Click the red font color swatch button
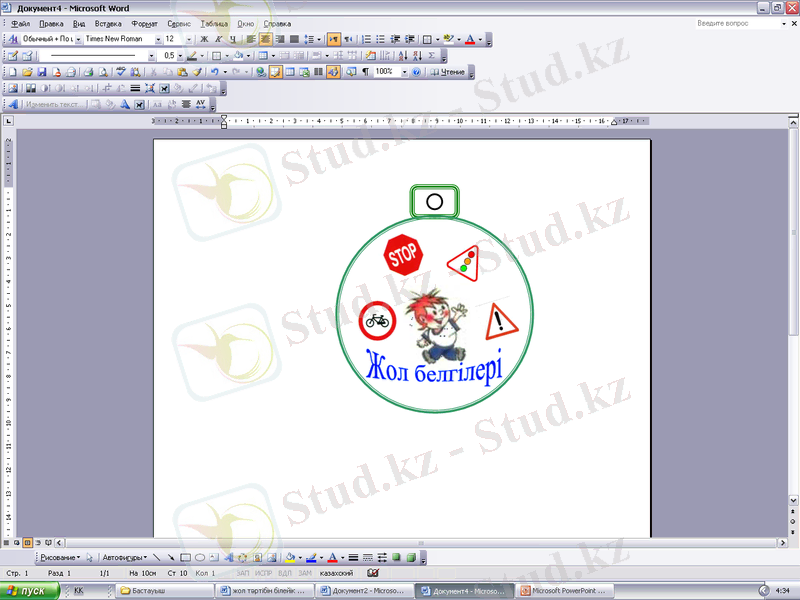800x600 pixels. [x=471, y=39]
